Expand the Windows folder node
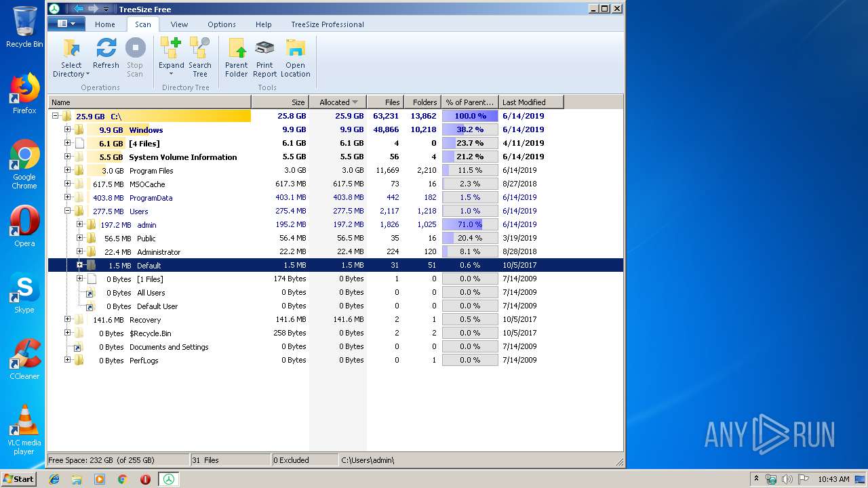 (67, 129)
